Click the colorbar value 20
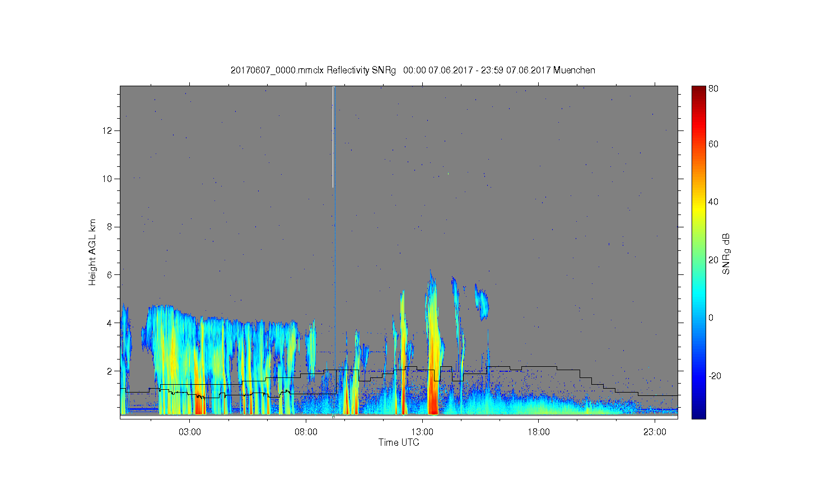The width and height of the screenshot is (840, 504). click(x=713, y=260)
